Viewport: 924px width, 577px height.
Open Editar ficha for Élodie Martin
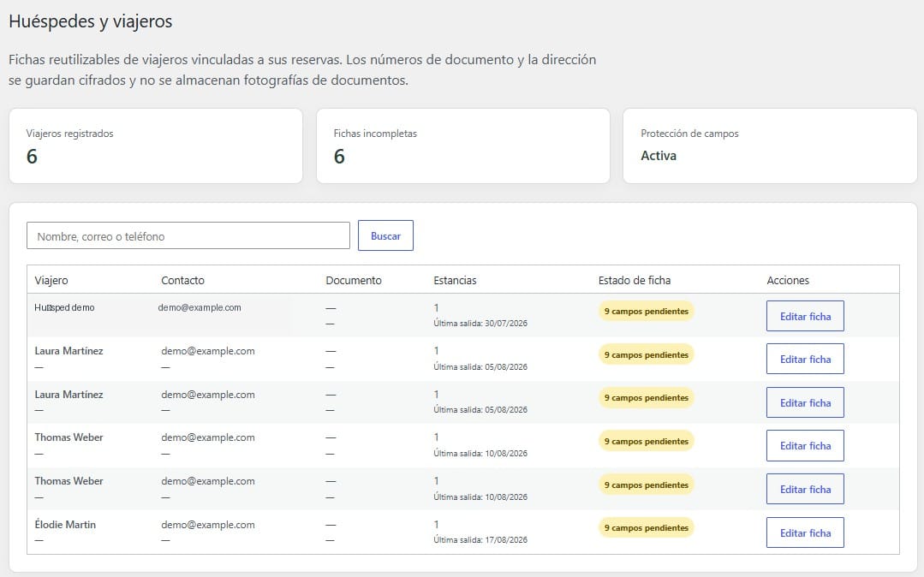click(805, 532)
